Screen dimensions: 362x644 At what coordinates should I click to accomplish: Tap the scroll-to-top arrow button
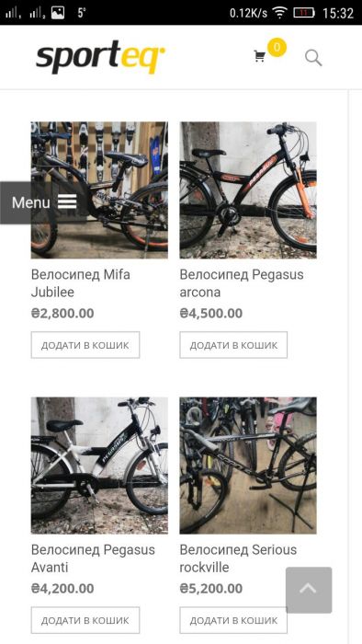[309, 590]
